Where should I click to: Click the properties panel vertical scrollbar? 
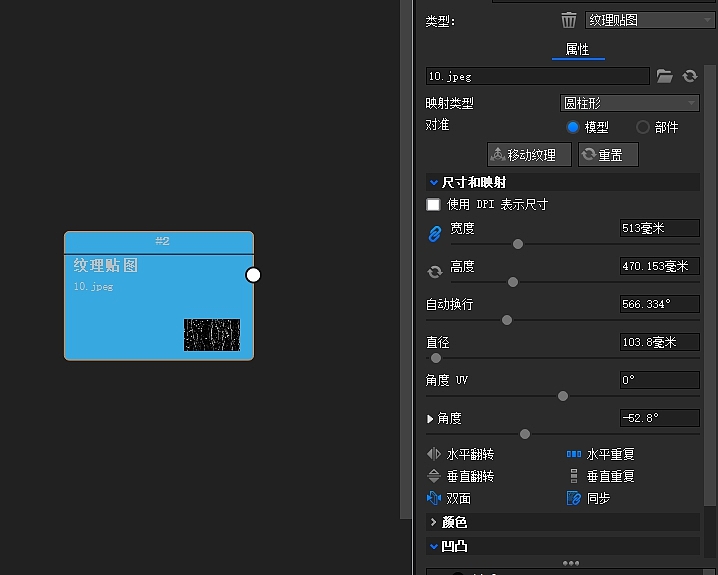(709, 285)
